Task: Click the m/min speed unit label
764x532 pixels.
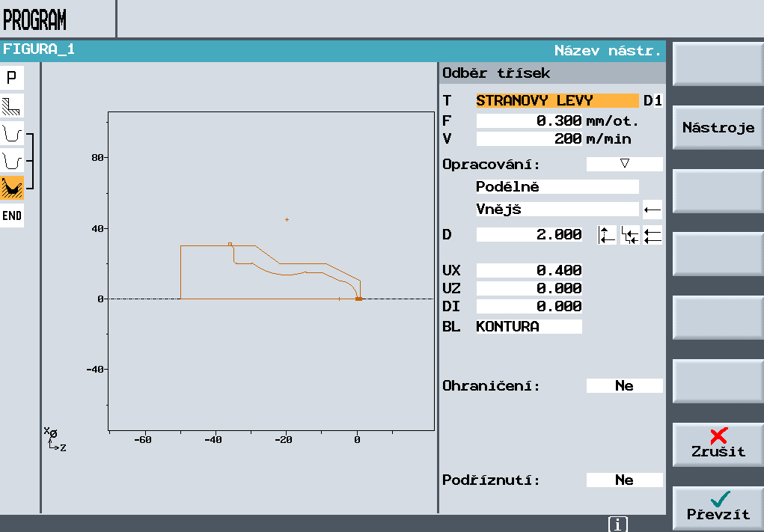Action: tap(608, 139)
